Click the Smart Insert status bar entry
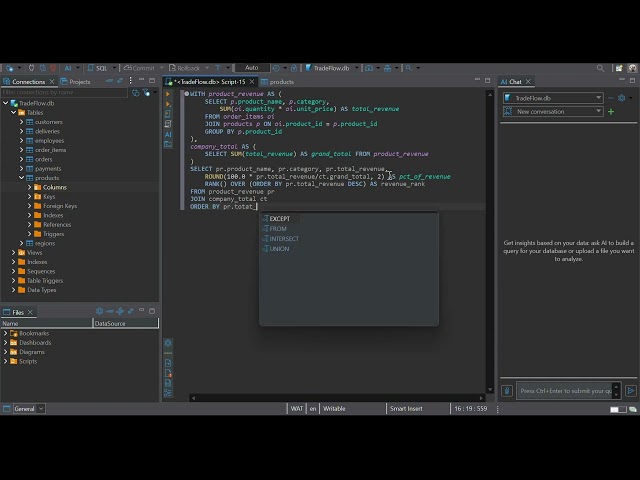Viewport: 640px width, 480px height. point(406,409)
